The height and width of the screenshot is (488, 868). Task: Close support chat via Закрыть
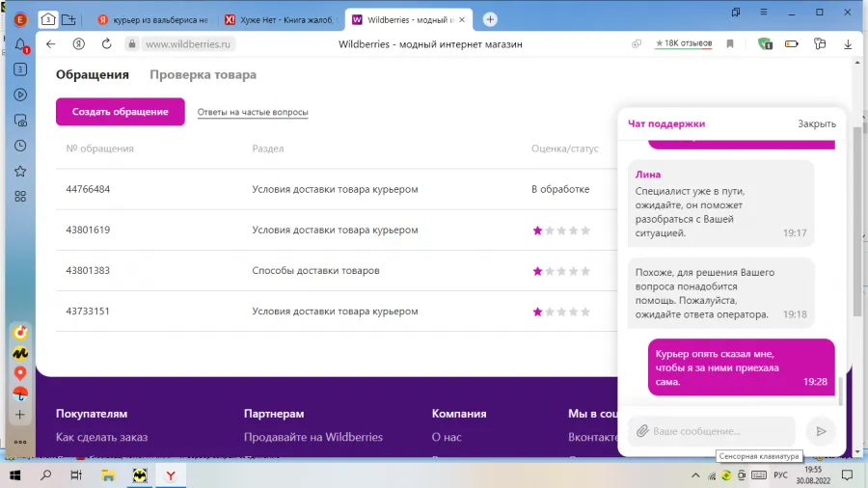tap(817, 123)
